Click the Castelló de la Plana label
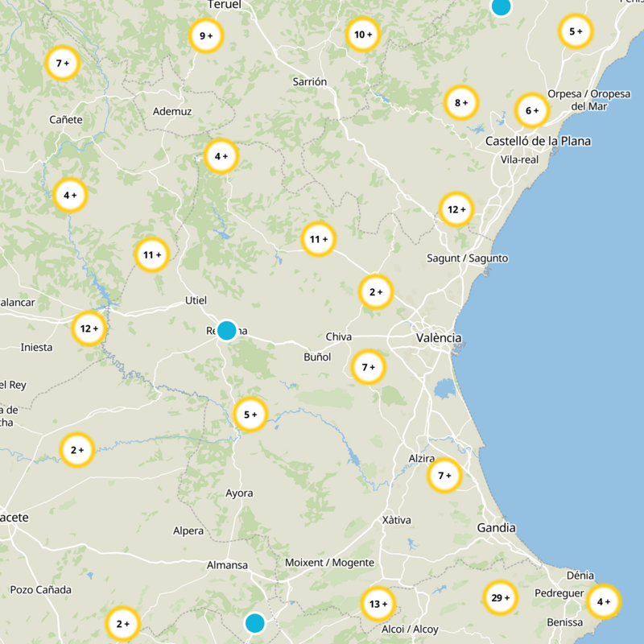644x644 pixels. point(538,142)
